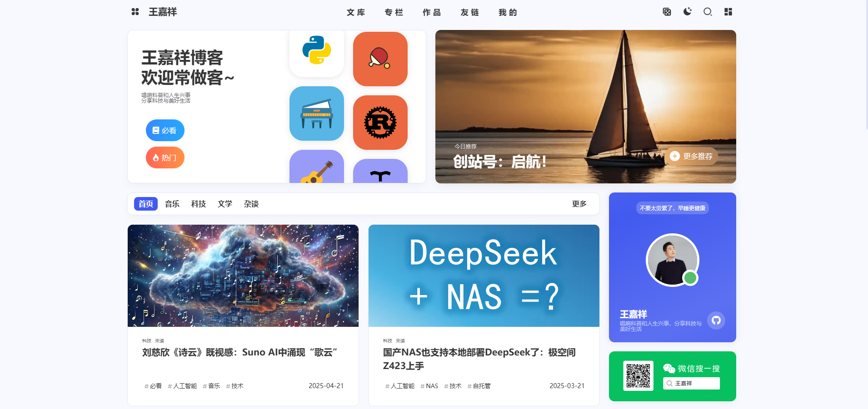Switch to the 音乐 category tab

pyautogui.click(x=172, y=204)
